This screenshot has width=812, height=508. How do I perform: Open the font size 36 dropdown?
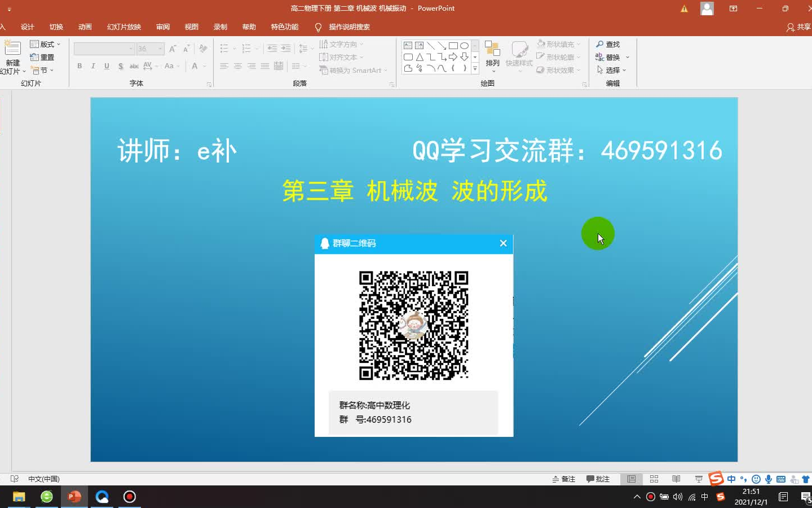coord(150,49)
